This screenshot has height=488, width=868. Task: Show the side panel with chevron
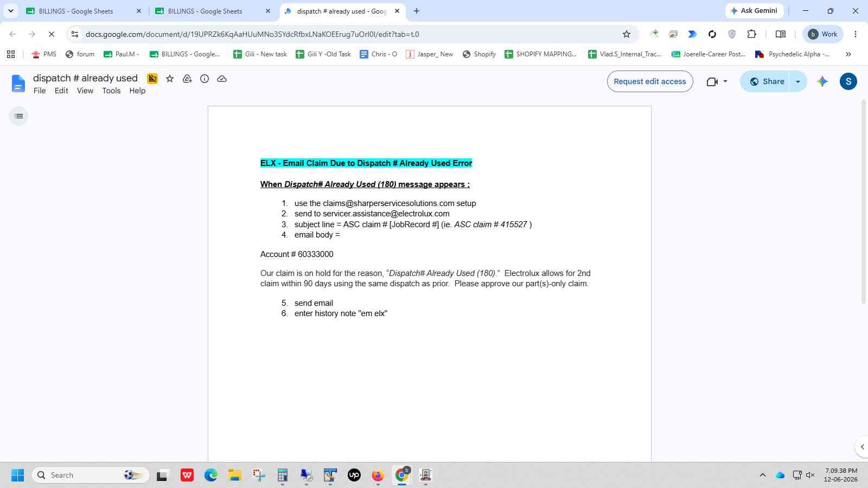click(862, 447)
